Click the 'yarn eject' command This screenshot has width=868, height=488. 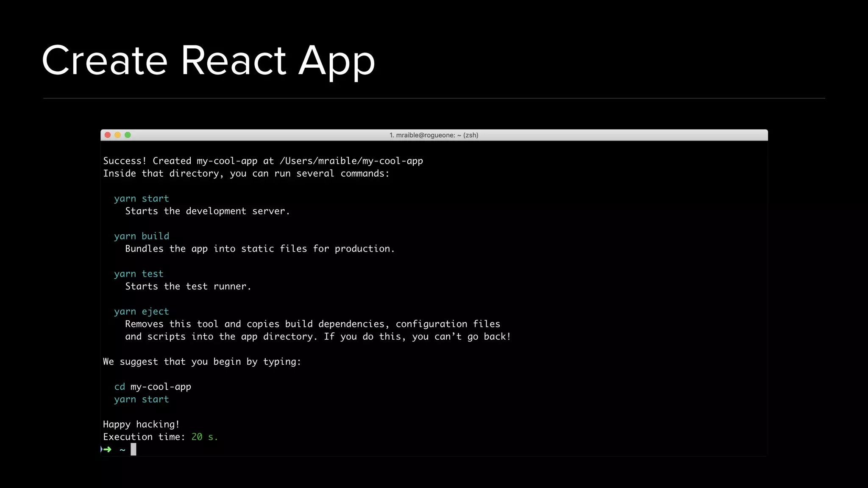142,312
